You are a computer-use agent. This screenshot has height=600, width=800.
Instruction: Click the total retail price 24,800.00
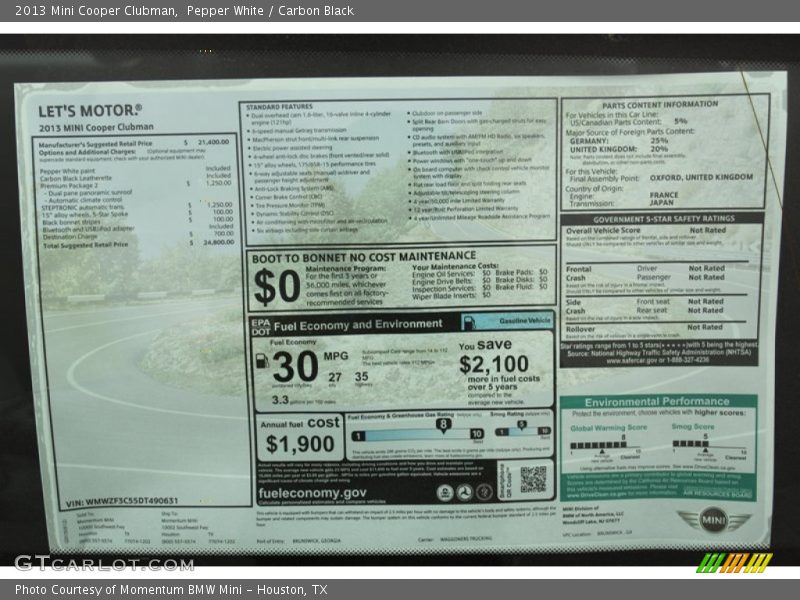[x=218, y=242]
